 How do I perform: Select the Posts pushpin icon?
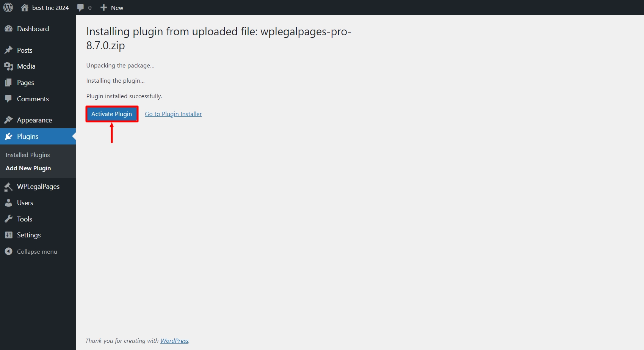click(x=9, y=50)
